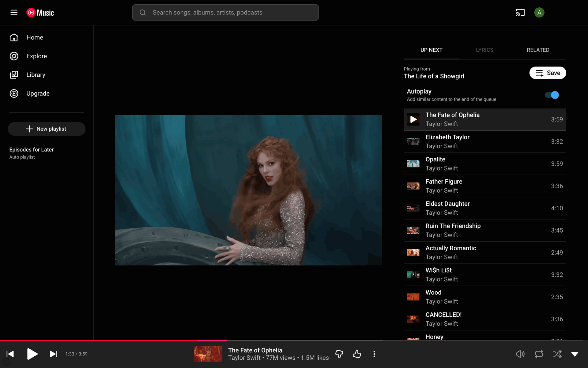Collapse the player page arrow
This screenshot has width=588, height=368.
[575, 354]
